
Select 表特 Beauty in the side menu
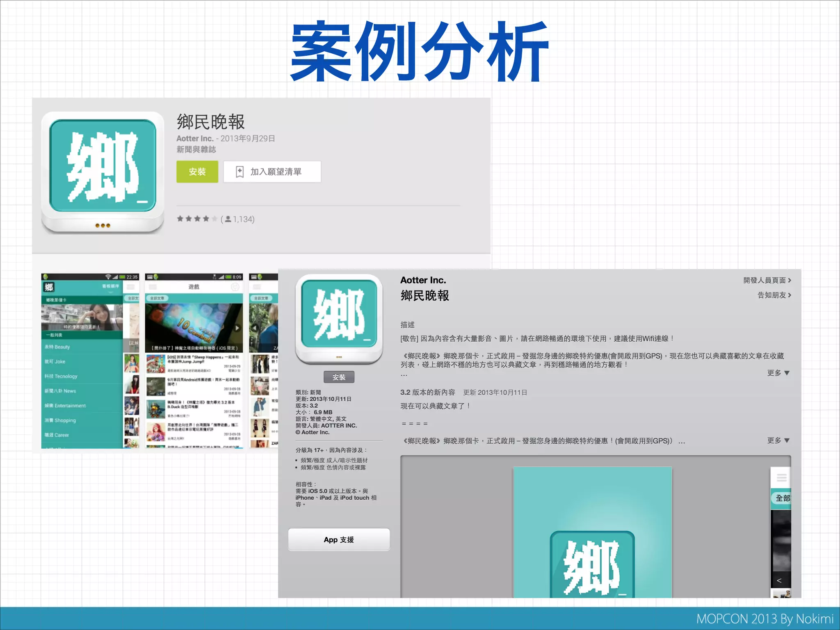coord(82,347)
